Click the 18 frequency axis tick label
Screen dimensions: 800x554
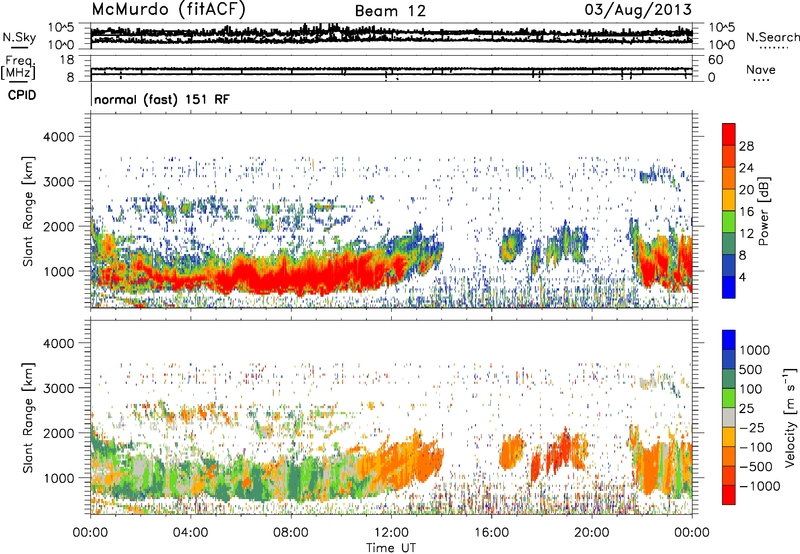point(67,60)
